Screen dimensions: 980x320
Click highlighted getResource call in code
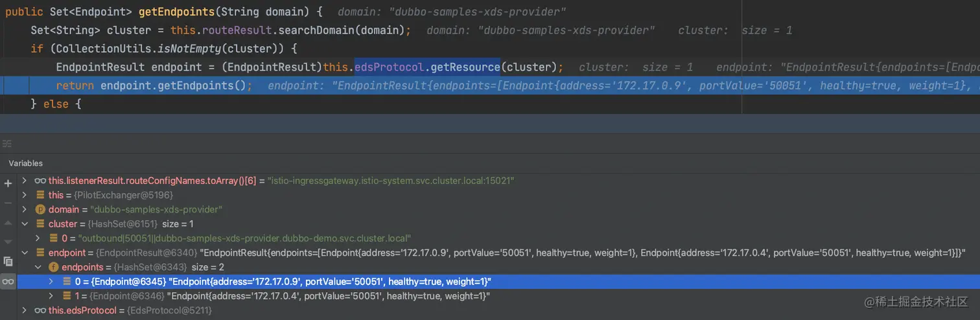point(464,67)
